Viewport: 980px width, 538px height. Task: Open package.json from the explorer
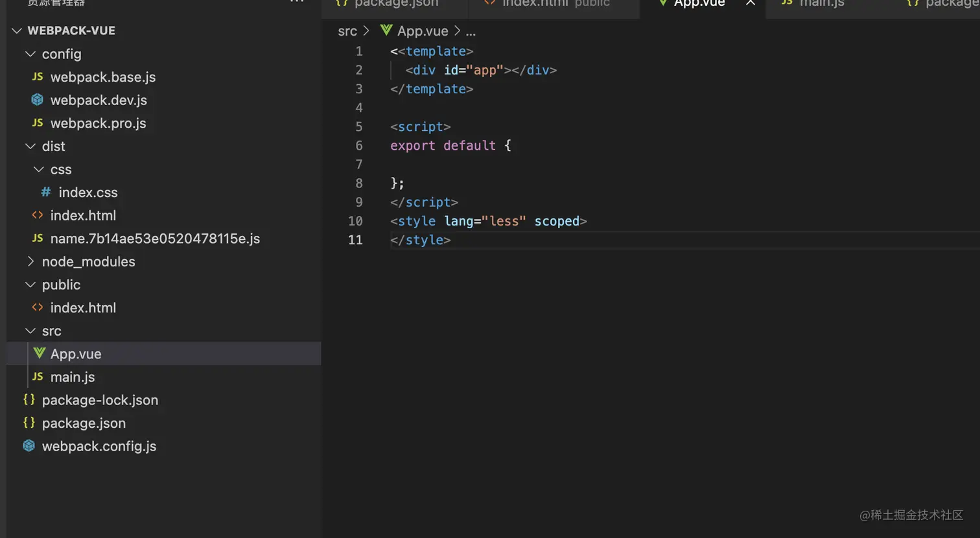(x=84, y=423)
